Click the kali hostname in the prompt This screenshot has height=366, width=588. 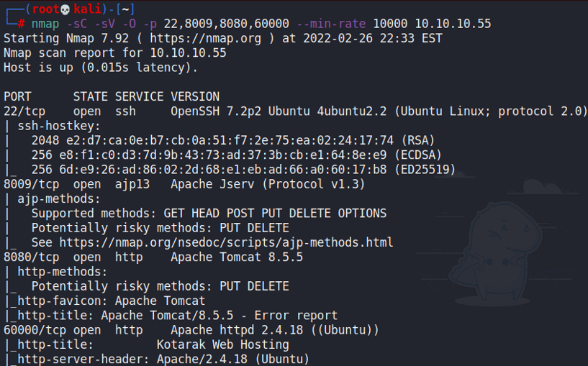(x=87, y=9)
